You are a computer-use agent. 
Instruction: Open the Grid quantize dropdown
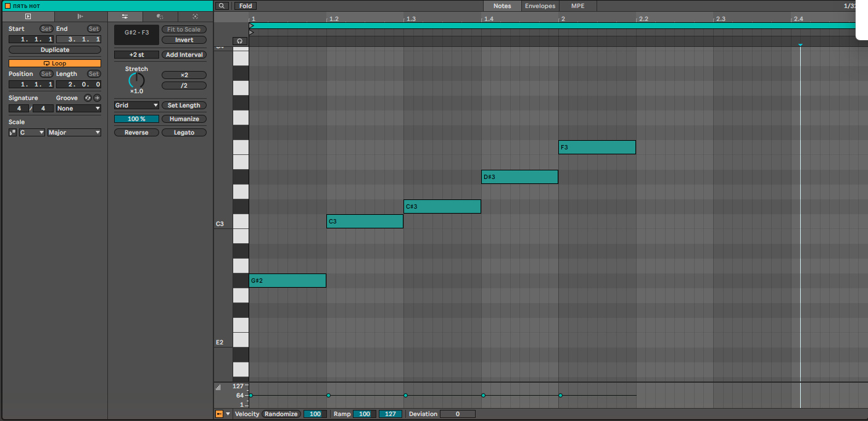(x=136, y=106)
